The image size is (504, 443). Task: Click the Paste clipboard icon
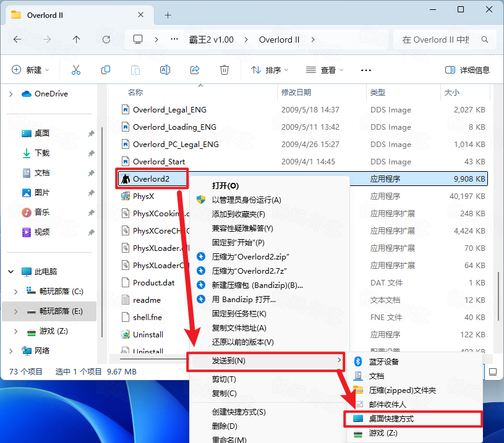point(135,70)
